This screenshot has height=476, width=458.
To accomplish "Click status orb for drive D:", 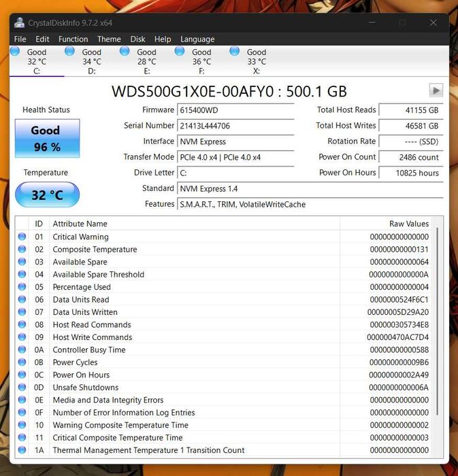I will point(70,51).
